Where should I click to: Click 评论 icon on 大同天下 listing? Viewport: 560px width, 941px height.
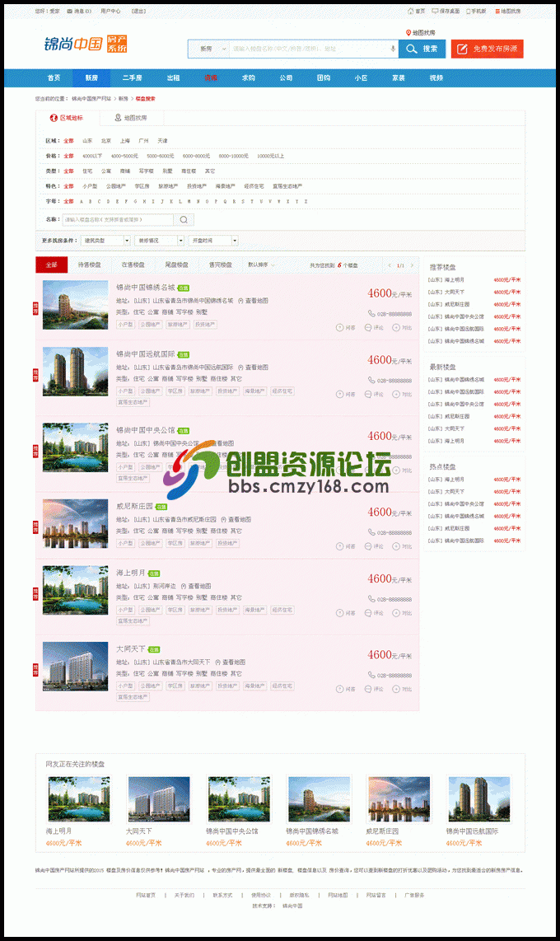(368, 689)
